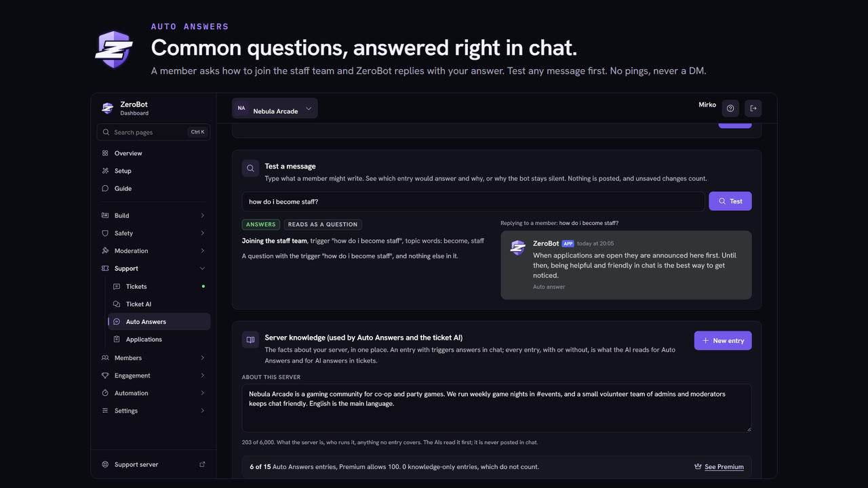Click the logout arrow icon
868x488 pixels.
coord(753,108)
